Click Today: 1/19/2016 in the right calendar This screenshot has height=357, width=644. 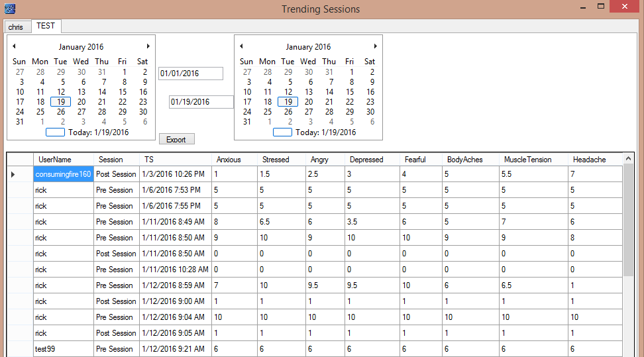[x=325, y=132]
